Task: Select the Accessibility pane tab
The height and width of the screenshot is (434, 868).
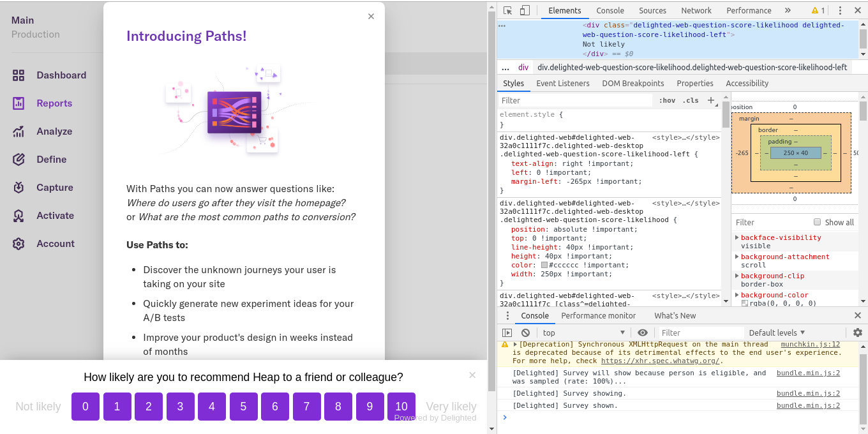Action: 747,84
